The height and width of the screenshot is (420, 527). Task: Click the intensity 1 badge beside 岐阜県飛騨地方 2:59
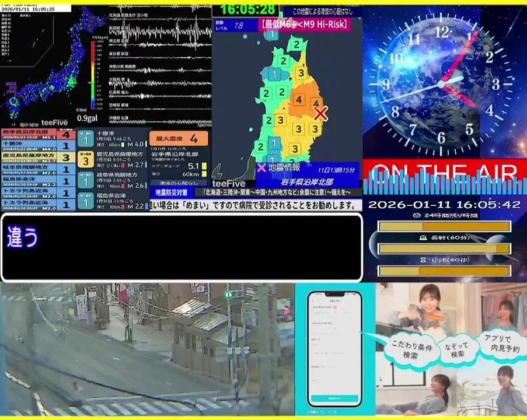[x=86, y=180]
